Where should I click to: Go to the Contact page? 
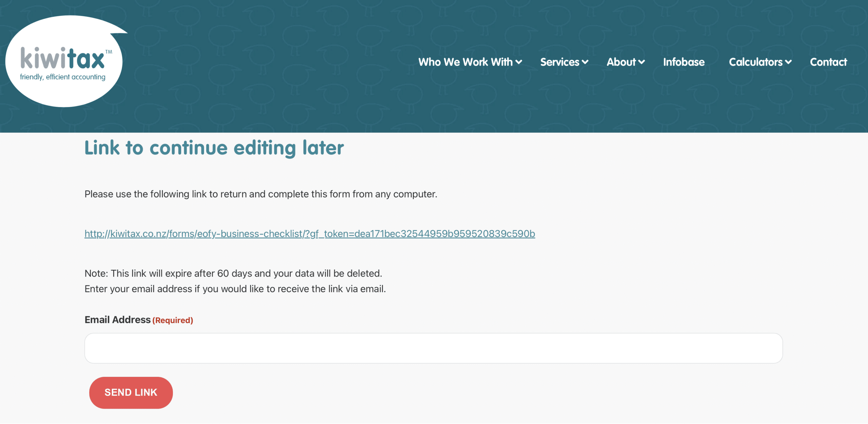pos(828,62)
